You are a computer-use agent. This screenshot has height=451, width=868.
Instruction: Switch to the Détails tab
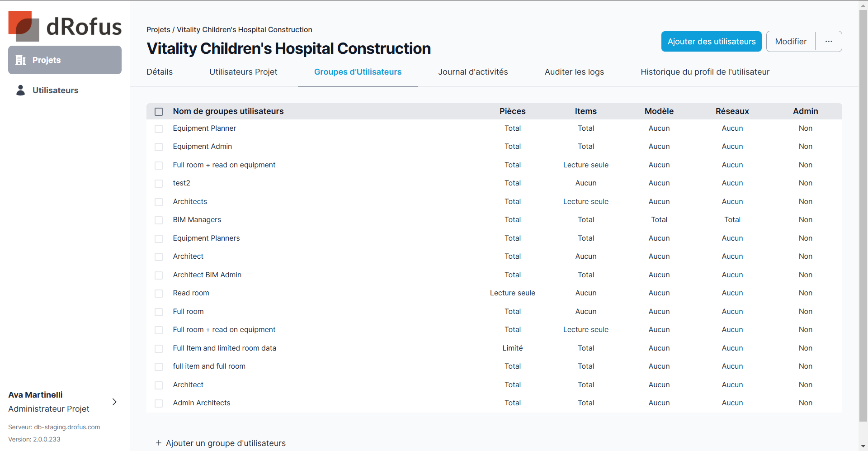(x=160, y=72)
